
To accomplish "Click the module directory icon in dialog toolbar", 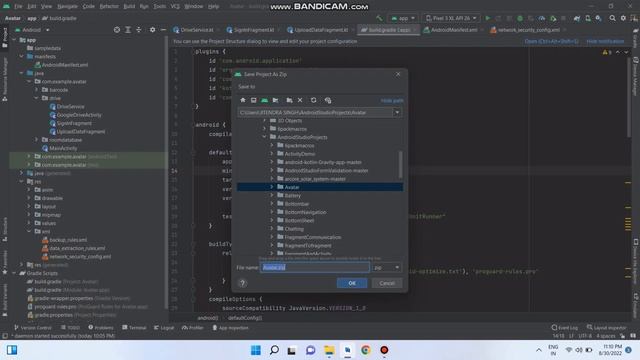I will point(276,100).
